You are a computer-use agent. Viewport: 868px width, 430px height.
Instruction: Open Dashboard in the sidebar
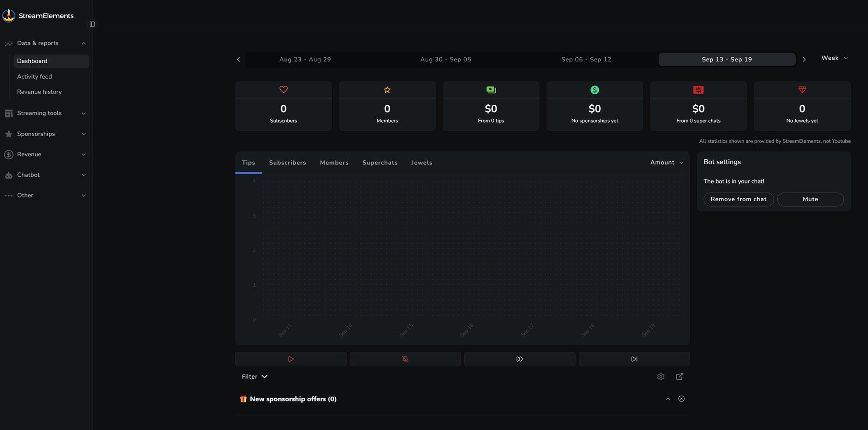(51, 61)
